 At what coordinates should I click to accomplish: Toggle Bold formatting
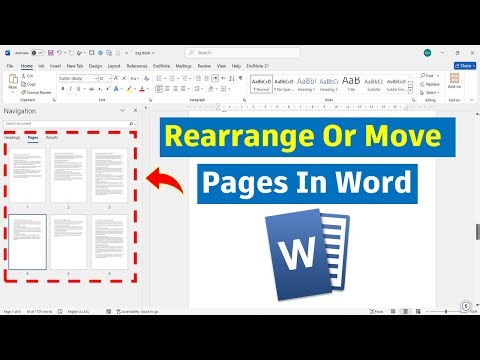63,89
